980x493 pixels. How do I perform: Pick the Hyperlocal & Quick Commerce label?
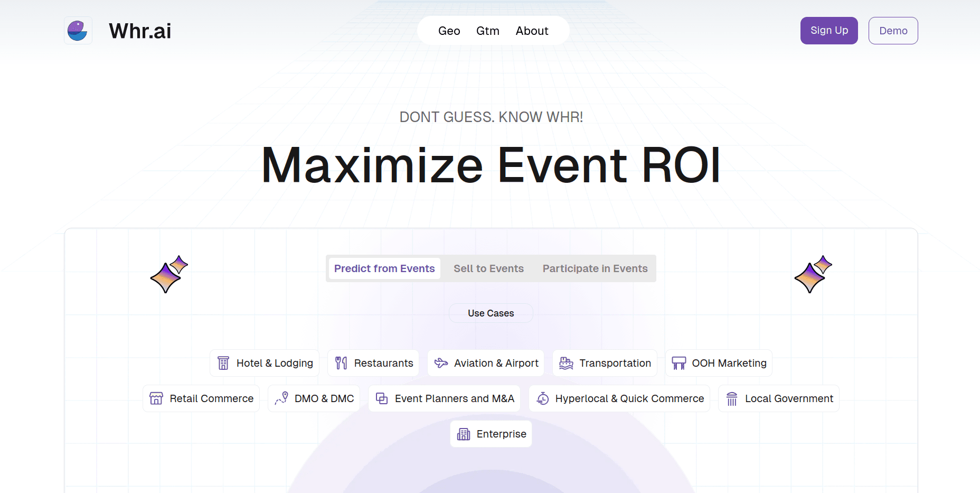click(630, 398)
